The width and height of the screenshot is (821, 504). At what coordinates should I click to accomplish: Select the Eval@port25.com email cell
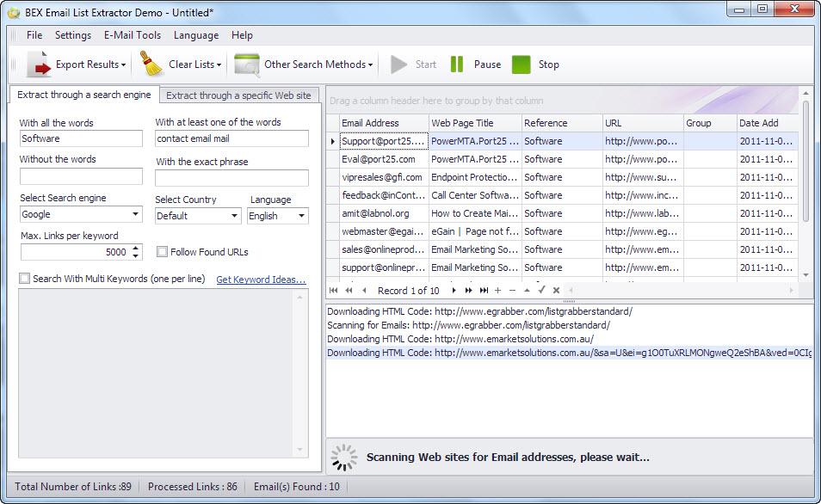pos(384,159)
